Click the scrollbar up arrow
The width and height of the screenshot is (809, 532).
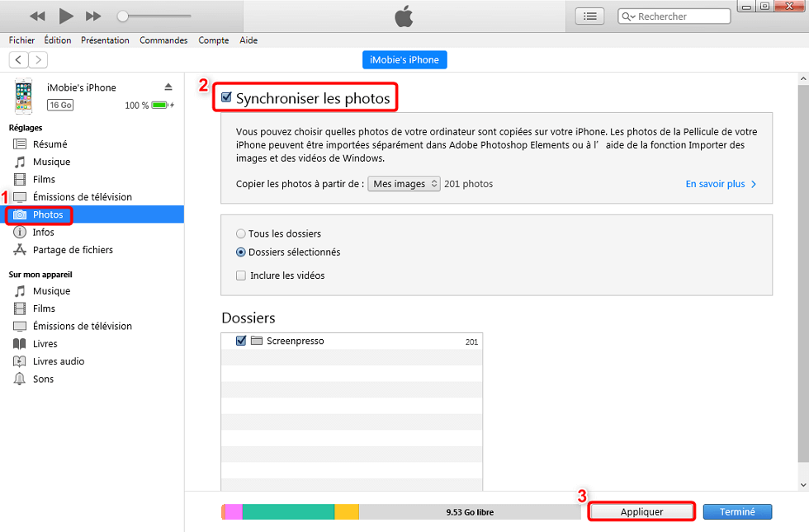(x=803, y=79)
